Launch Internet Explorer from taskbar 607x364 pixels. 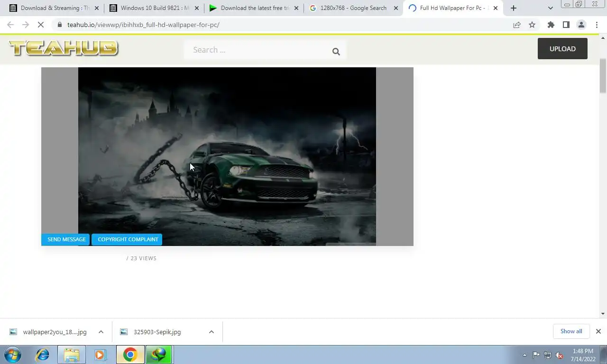click(43, 355)
